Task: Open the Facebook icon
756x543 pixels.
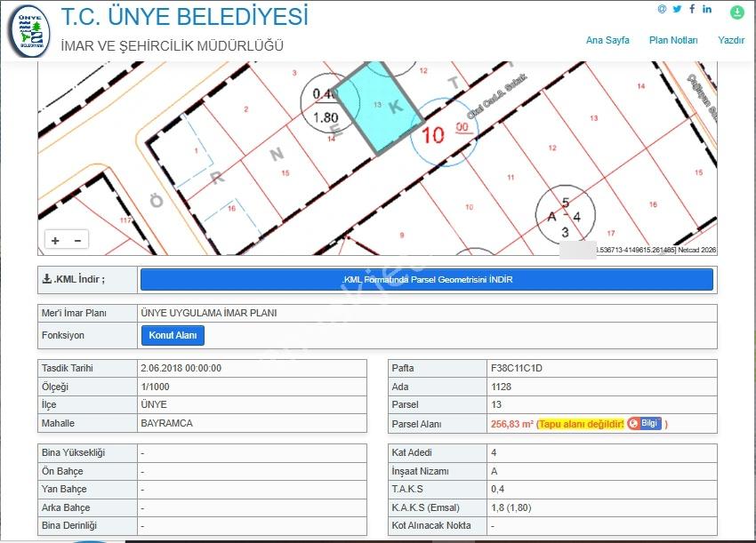Action: [692, 9]
